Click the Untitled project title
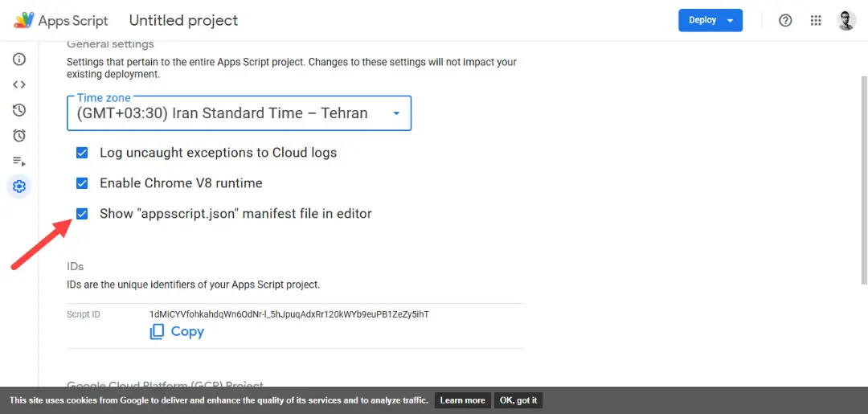The width and height of the screenshot is (868, 414). pos(184,20)
